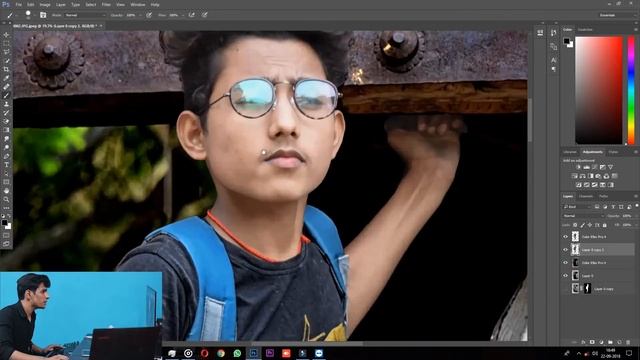Select the Eyedropper tool
This screenshot has width=640, height=360.
(x=6, y=78)
